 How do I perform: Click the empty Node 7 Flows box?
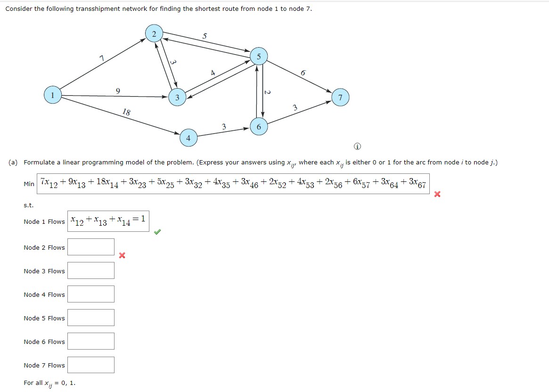pos(91,364)
